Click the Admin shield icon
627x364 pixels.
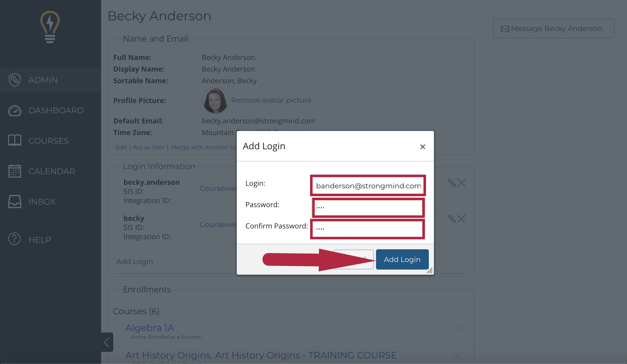click(x=14, y=80)
